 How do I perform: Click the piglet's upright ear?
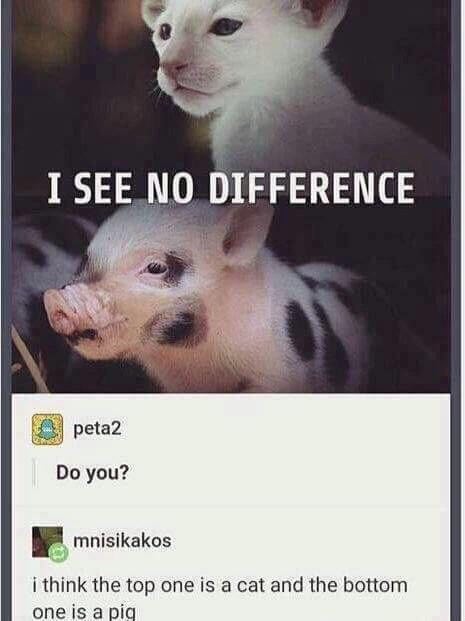[x=246, y=234]
